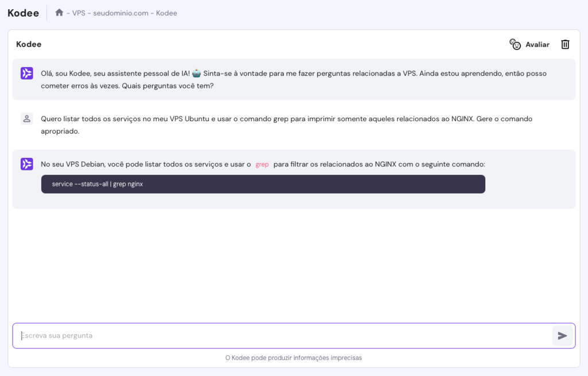Click the Kodee logo at the top left
The height and width of the screenshot is (376, 588).
click(22, 12)
